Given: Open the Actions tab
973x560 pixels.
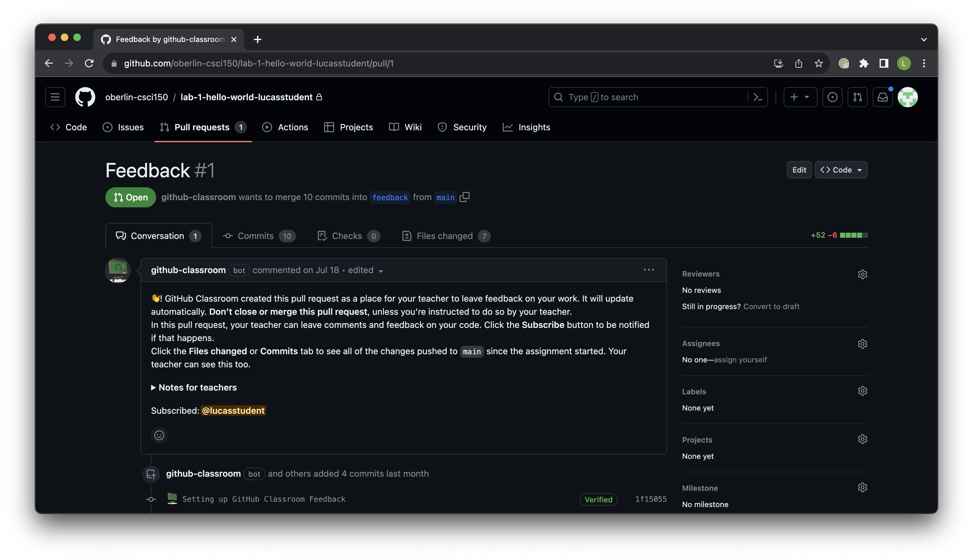Looking at the screenshot, I should tap(285, 127).
